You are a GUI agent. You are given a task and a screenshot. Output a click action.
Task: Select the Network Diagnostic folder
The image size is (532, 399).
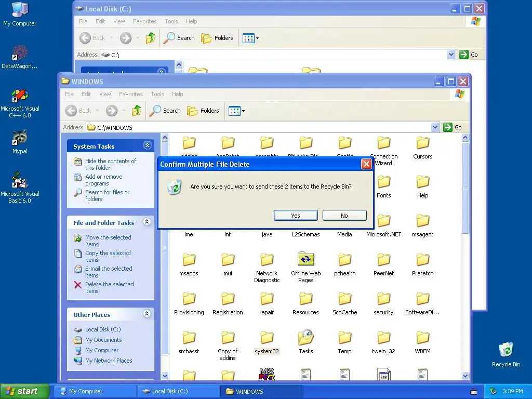267,268
